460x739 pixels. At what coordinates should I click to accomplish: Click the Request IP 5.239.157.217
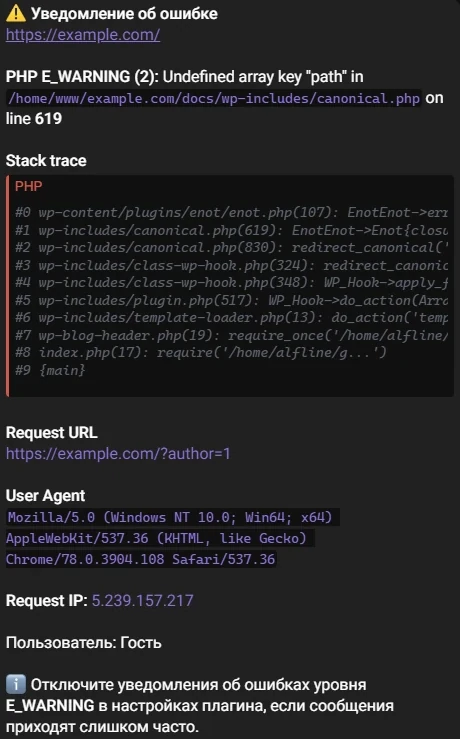coord(142,600)
